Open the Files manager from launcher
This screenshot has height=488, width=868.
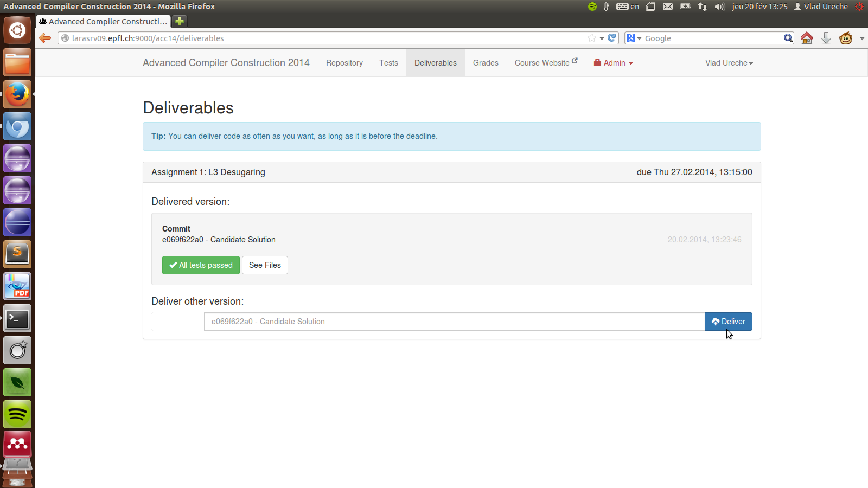click(x=17, y=62)
